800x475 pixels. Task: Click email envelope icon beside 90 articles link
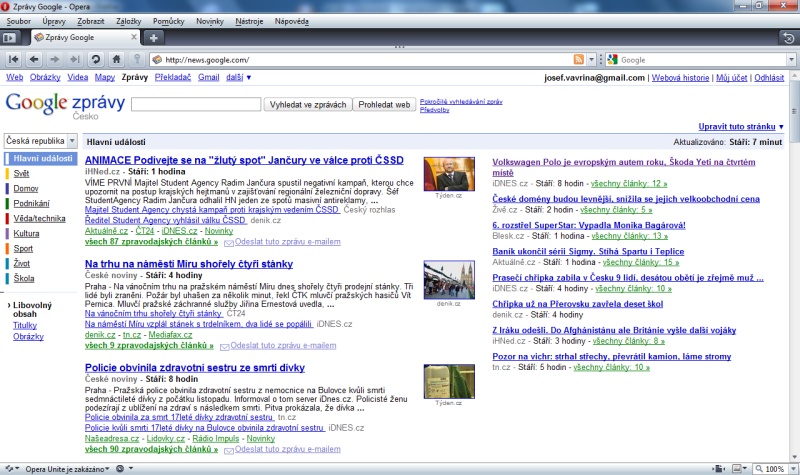(229, 451)
